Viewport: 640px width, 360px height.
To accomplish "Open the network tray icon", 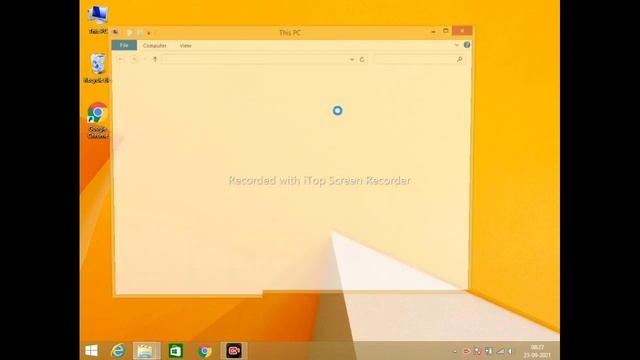I will (500, 351).
